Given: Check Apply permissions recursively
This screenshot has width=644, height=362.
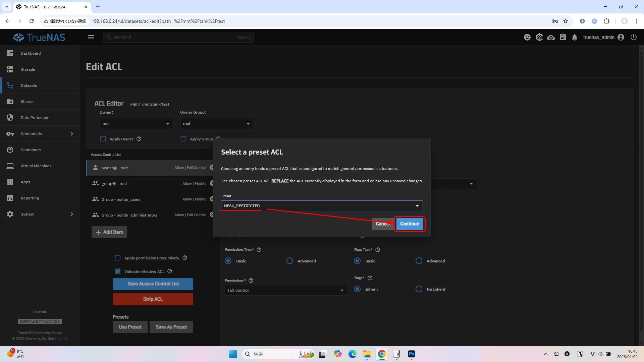Looking at the screenshot, I should point(118,258).
